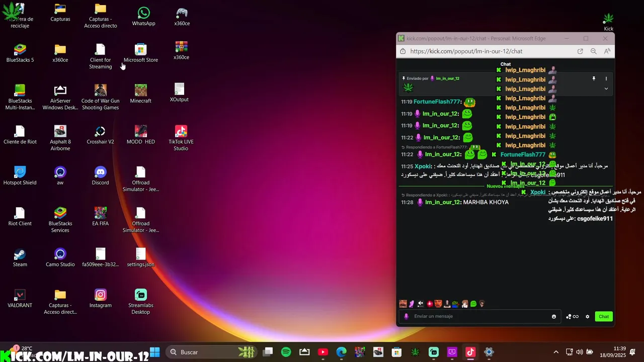Click the read aloud icon in Edge address bar
Screen dimensions: 644x362
coord(607,51)
